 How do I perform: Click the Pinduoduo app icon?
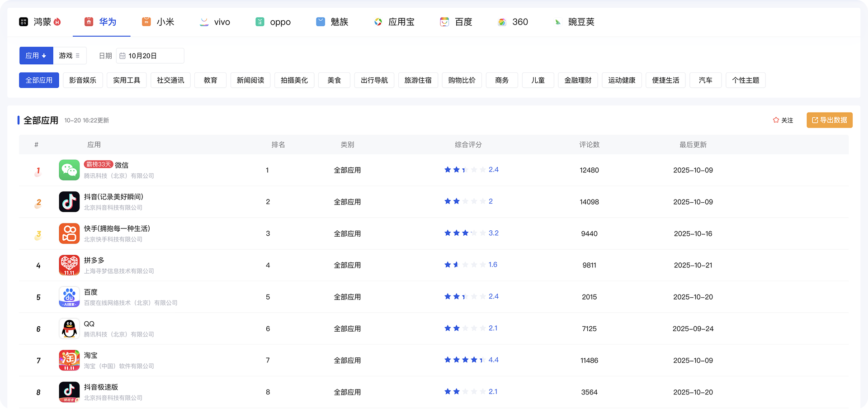(x=69, y=265)
